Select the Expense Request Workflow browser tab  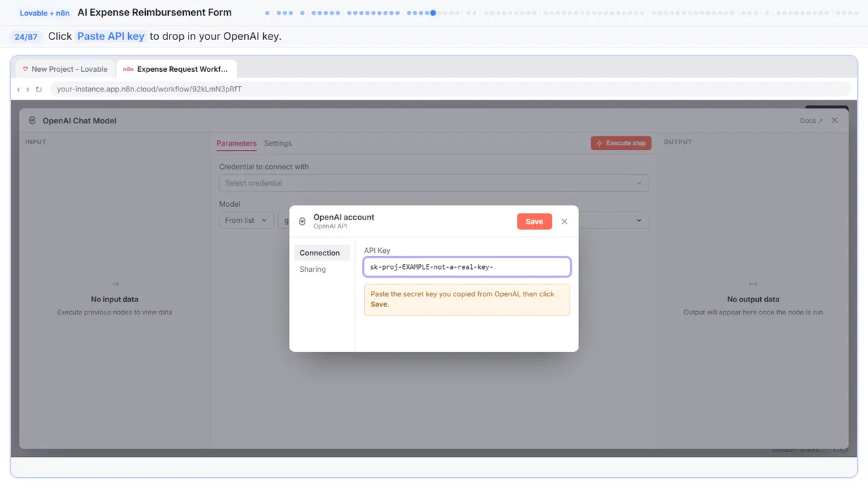click(176, 69)
